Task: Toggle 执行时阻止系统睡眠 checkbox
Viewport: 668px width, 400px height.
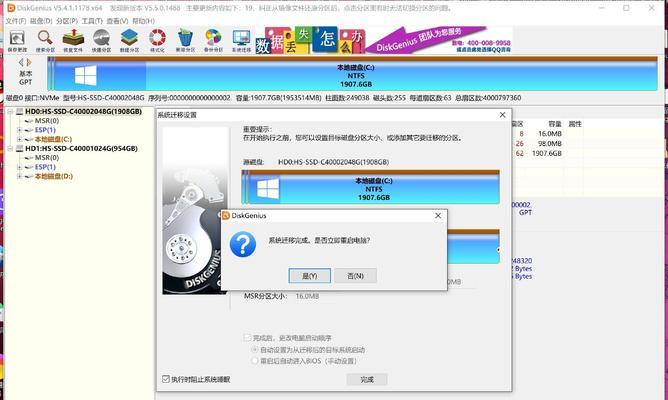Action: tap(166, 379)
